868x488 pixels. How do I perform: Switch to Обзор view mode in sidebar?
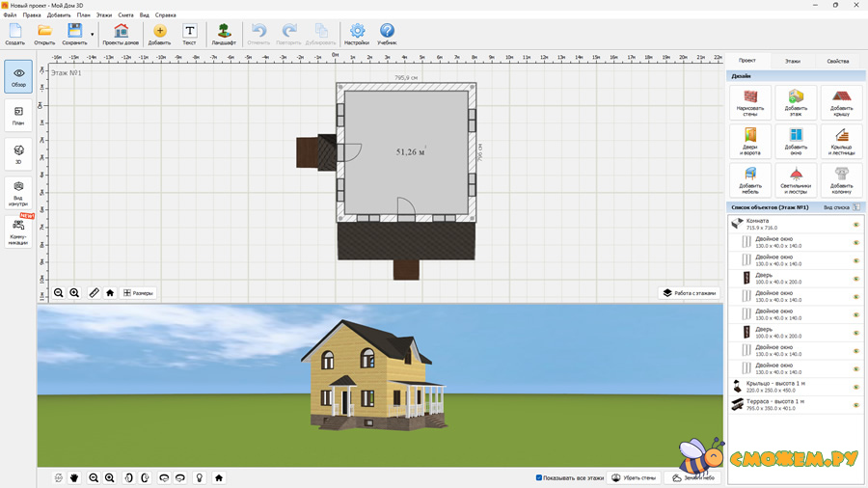[18, 76]
